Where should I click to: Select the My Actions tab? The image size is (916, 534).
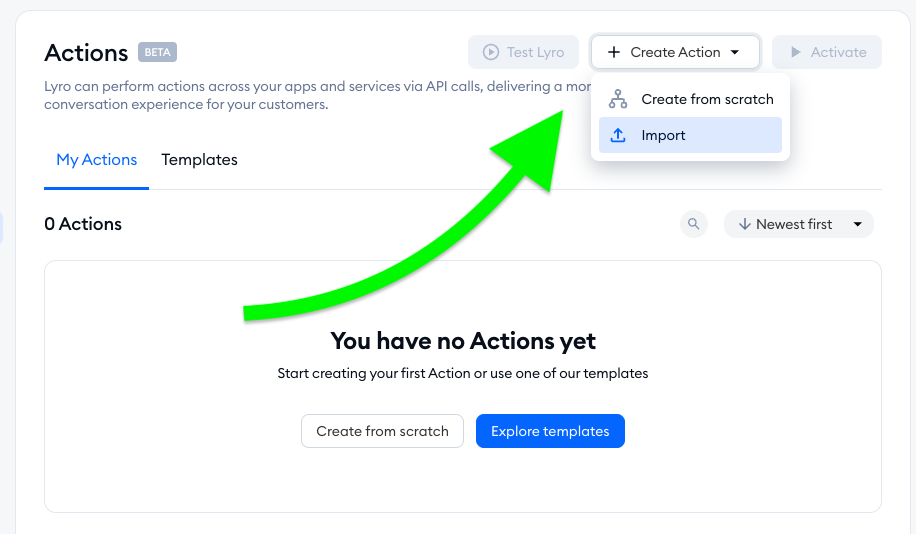tap(96, 159)
